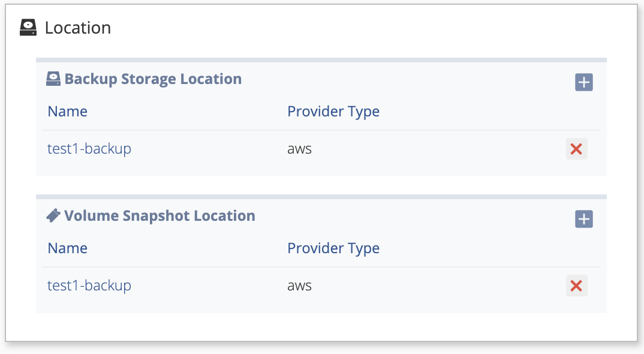The height and width of the screenshot is (354, 644).
Task: Click the Backup Storage Location heading
Action: click(153, 79)
